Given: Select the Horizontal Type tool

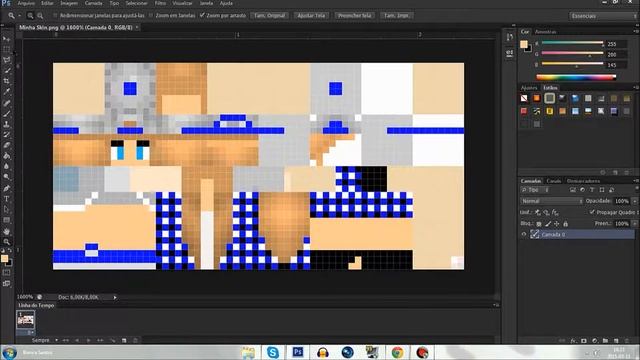Looking at the screenshot, I should 7,199.
